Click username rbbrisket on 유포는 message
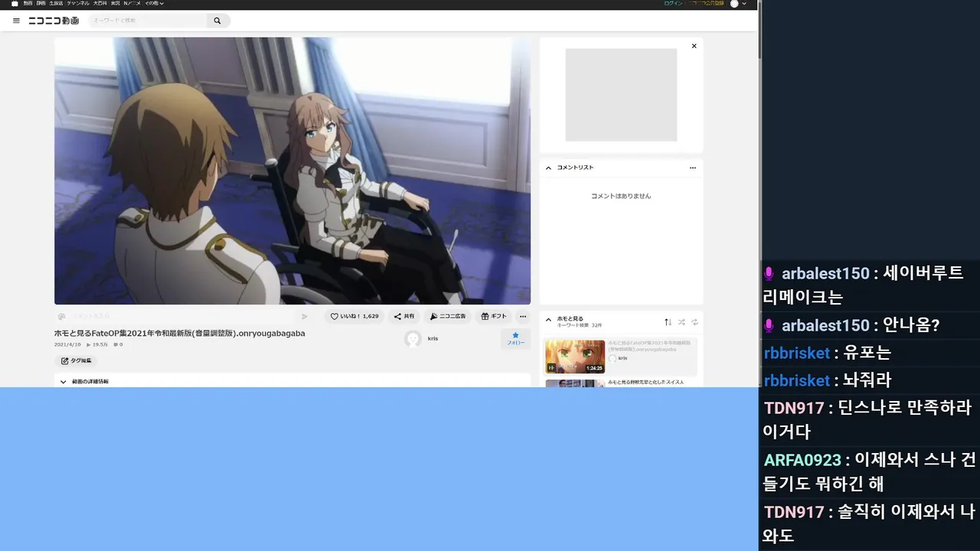Viewport: 980px width, 551px height. tap(797, 353)
